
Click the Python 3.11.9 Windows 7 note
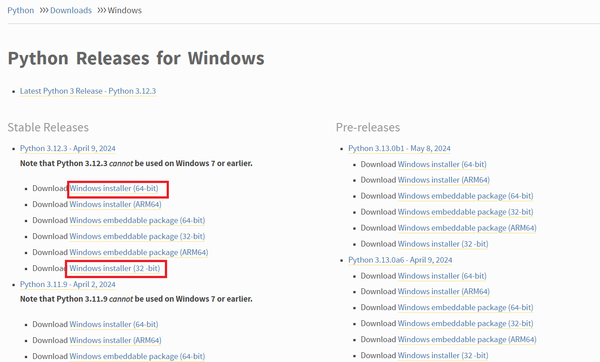tap(136, 299)
